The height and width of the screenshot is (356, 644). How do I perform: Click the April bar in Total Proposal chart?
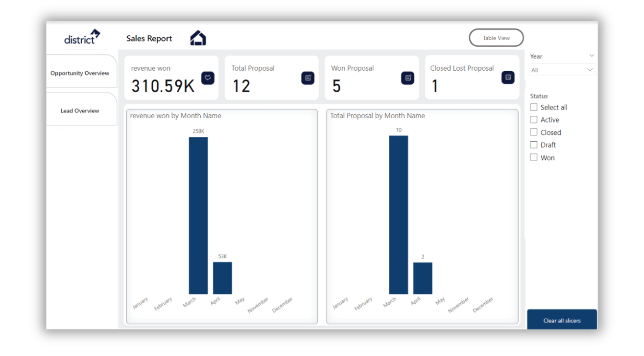coord(423,277)
